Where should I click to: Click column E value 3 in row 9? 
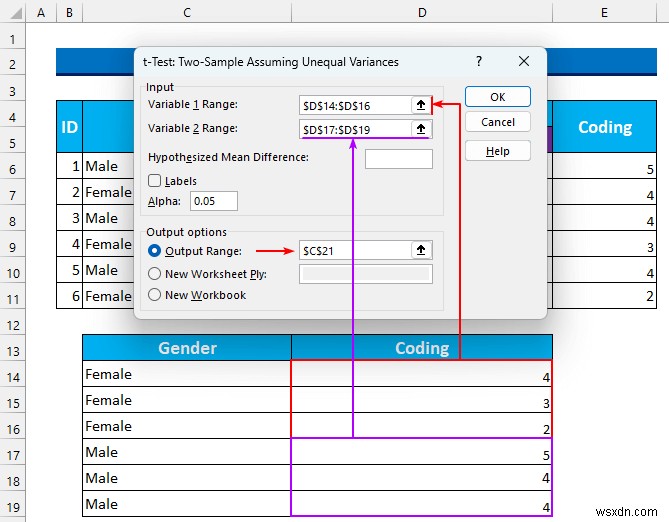605,244
